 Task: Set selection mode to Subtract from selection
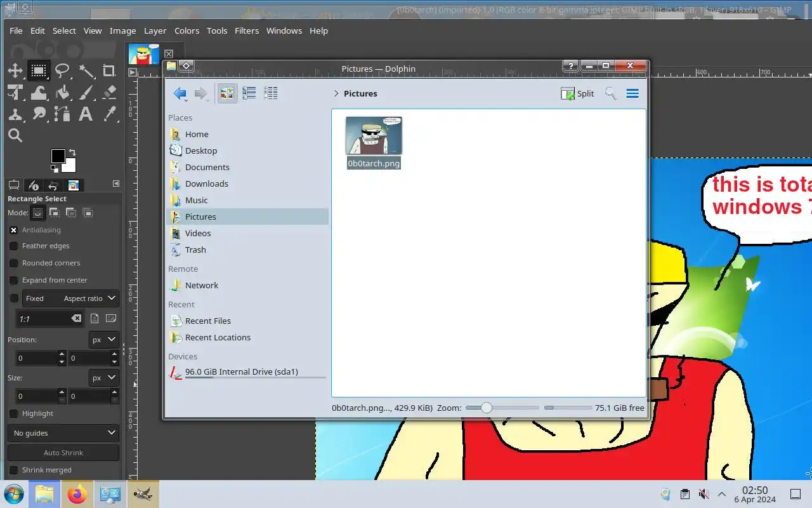(x=71, y=213)
